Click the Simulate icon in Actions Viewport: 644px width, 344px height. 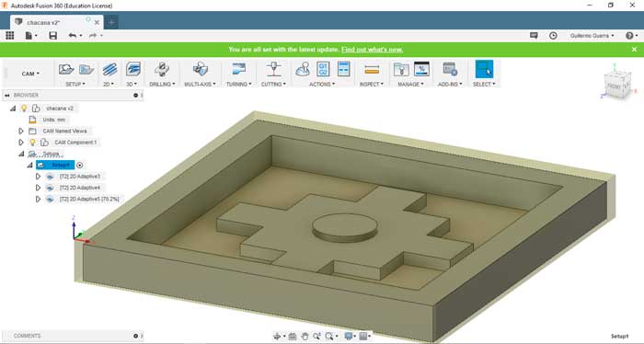303,69
